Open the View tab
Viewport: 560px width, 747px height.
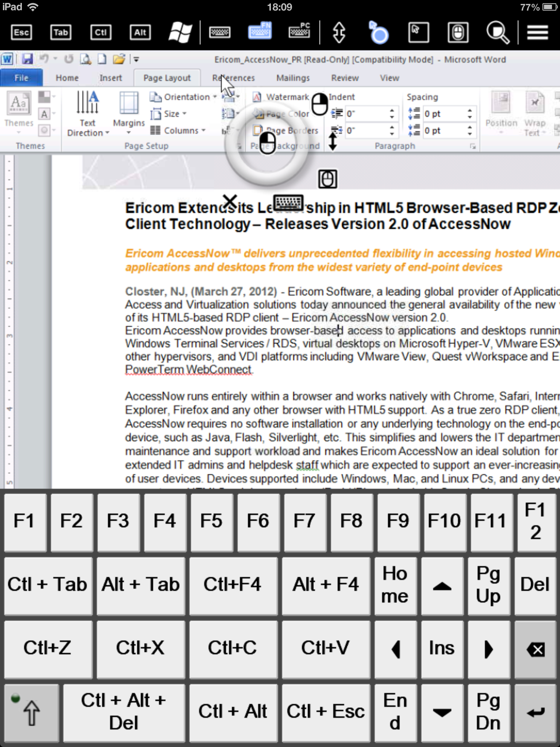(389, 78)
